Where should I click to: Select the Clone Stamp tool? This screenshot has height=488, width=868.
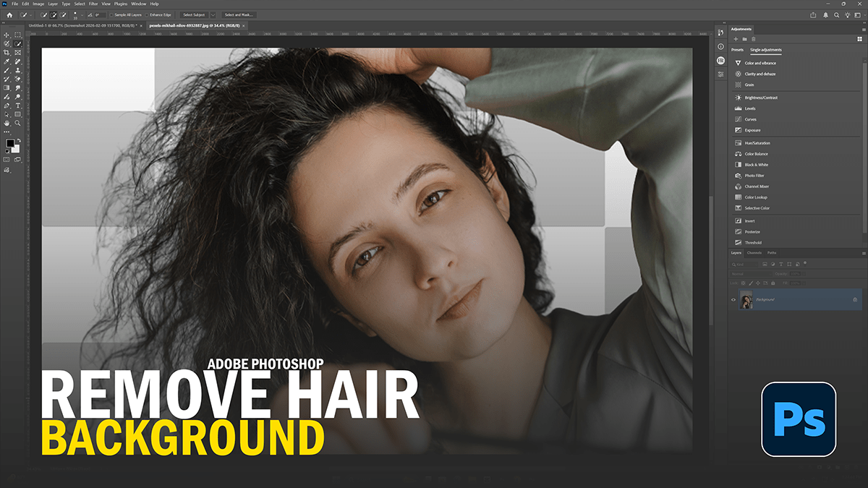17,72
